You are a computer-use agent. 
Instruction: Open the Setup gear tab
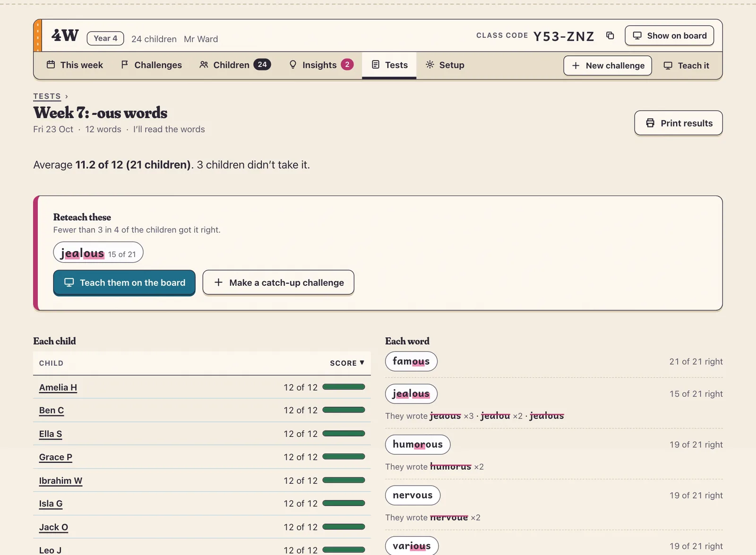(x=445, y=65)
